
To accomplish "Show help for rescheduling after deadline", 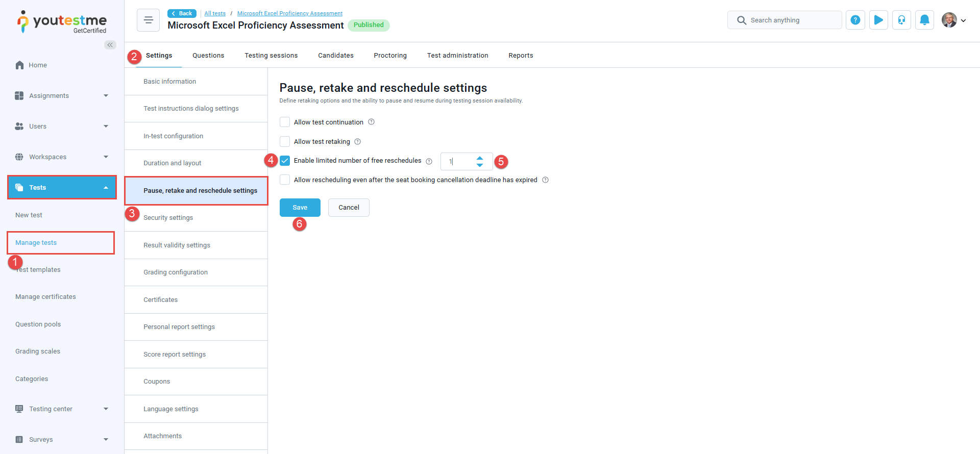I will [546, 180].
